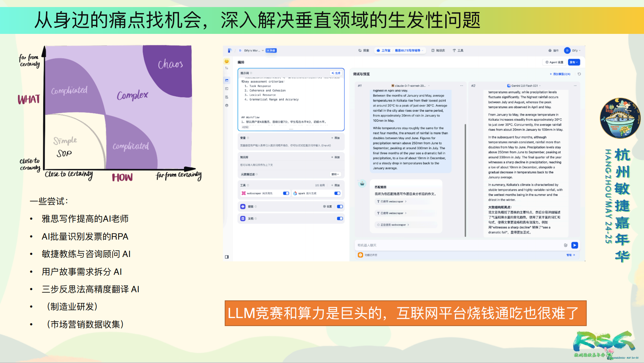Open the monitoring gauge icon in sidebar
This screenshot has height=363, width=644.
click(x=227, y=105)
